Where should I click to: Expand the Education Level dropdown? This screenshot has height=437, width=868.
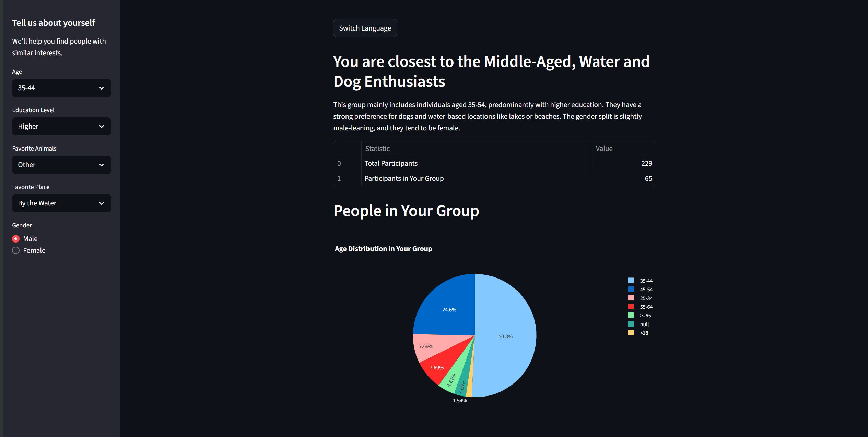[61, 127]
